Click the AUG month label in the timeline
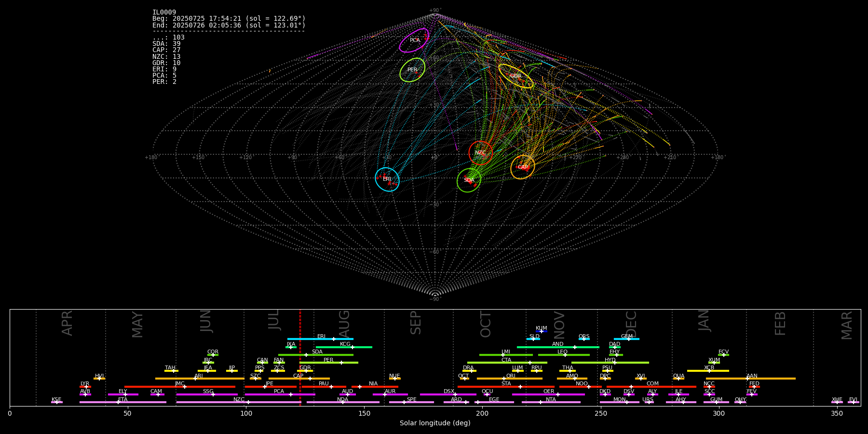The image size is (868, 434). coord(344,323)
